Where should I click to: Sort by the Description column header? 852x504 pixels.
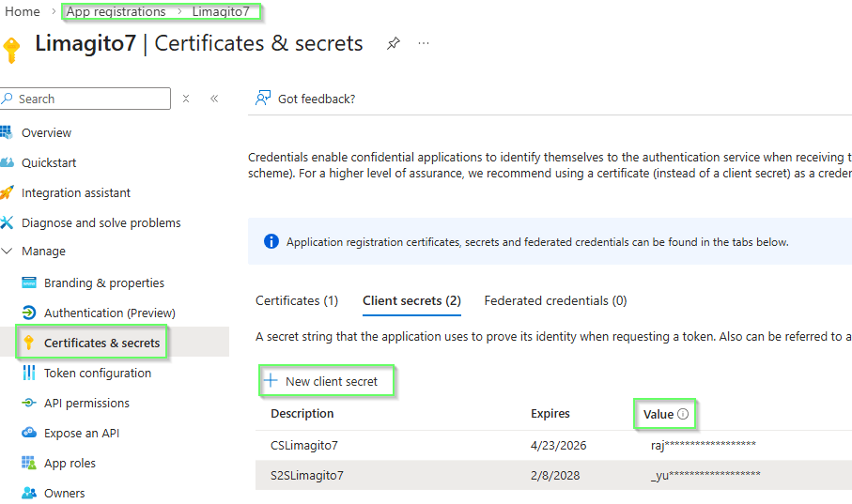(x=302, y=413)
